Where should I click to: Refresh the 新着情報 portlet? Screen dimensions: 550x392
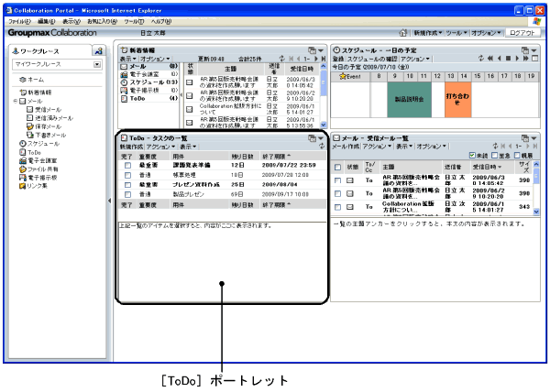(282, 59)
